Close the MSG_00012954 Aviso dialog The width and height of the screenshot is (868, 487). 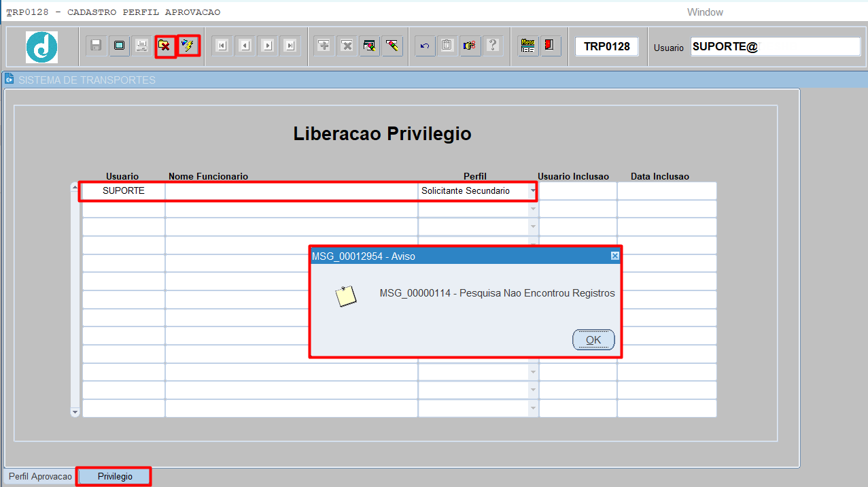coord(614,256)
